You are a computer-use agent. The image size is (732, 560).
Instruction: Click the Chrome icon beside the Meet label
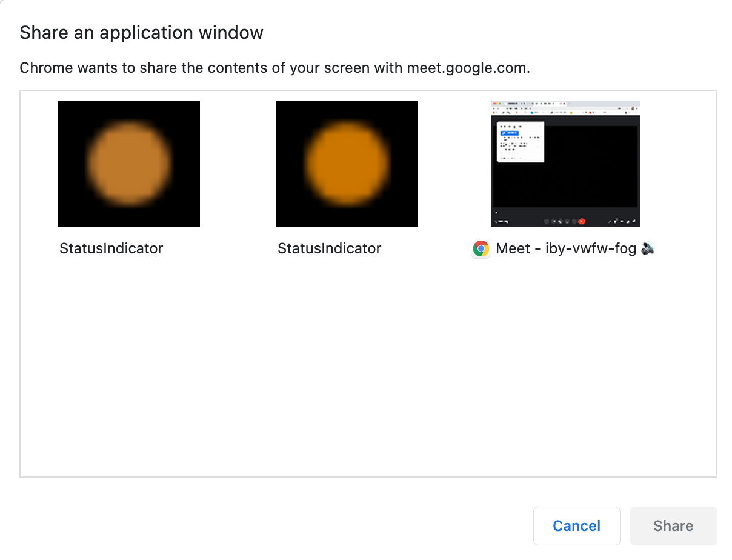coord(481,248)
